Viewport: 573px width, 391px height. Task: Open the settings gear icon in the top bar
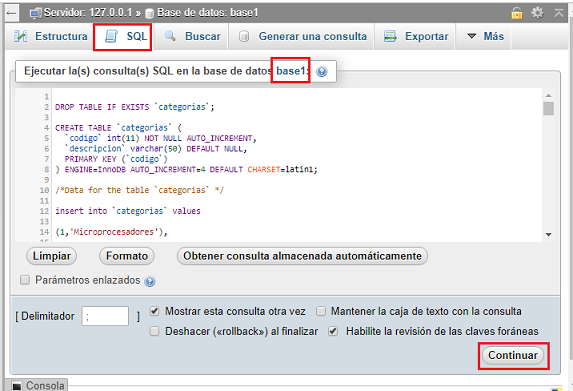(537, 13)
